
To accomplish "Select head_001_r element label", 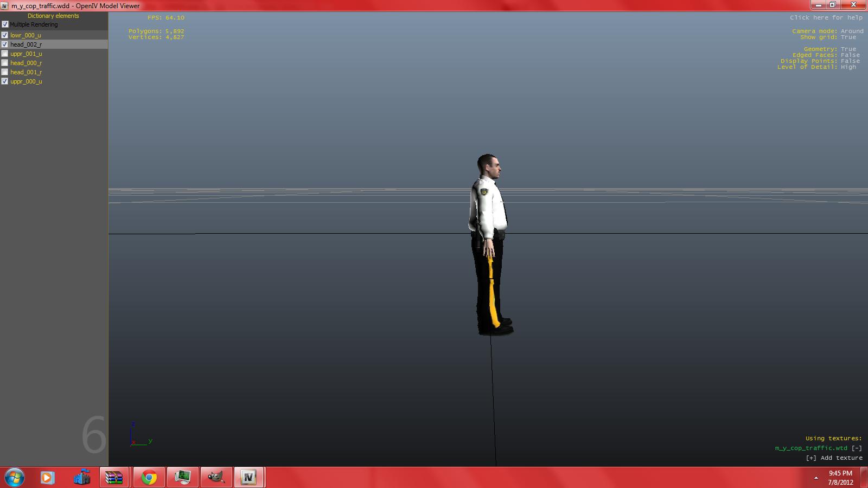I will click(26, 72).
